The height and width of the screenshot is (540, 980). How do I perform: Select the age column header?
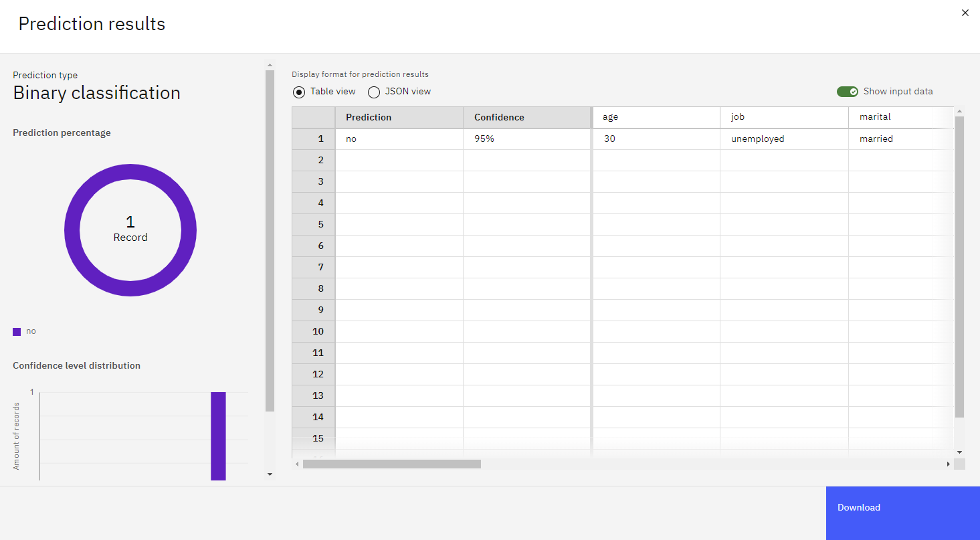point(656,117)
